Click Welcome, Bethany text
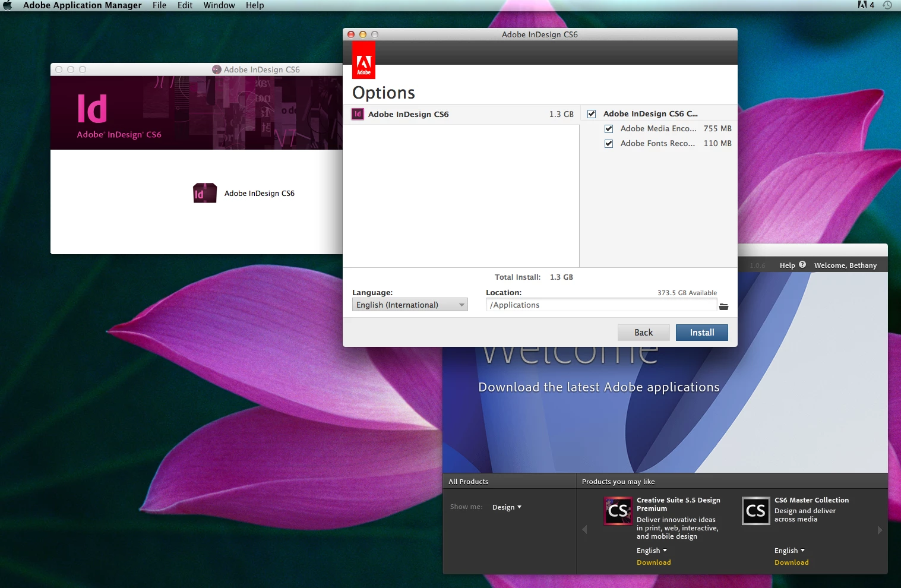Screen dimensions: 901x588 click(x=845, y=265)
